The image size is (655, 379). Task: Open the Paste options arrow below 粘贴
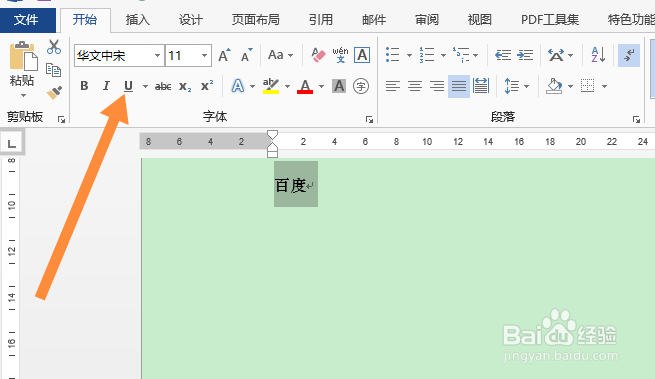click(23, 96)
